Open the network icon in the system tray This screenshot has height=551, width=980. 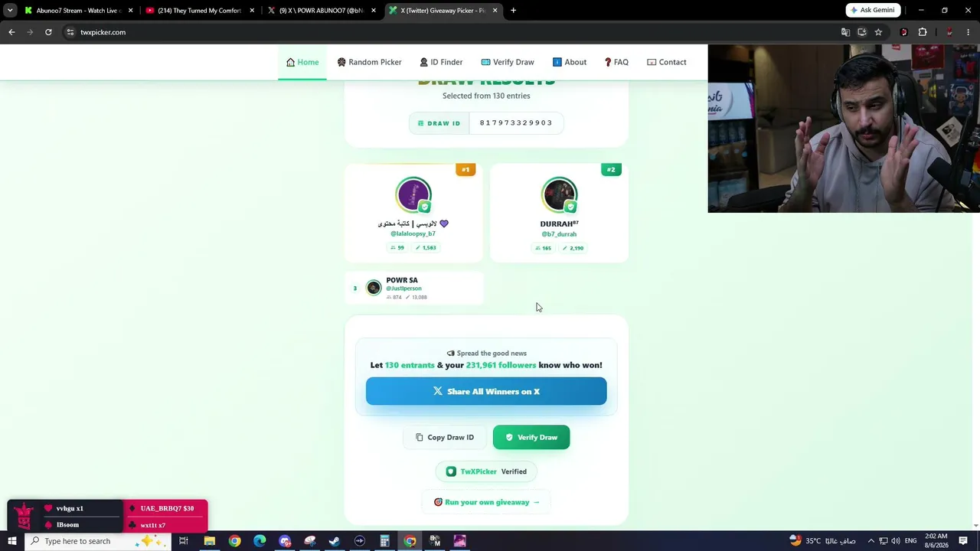tap(883, 541)
